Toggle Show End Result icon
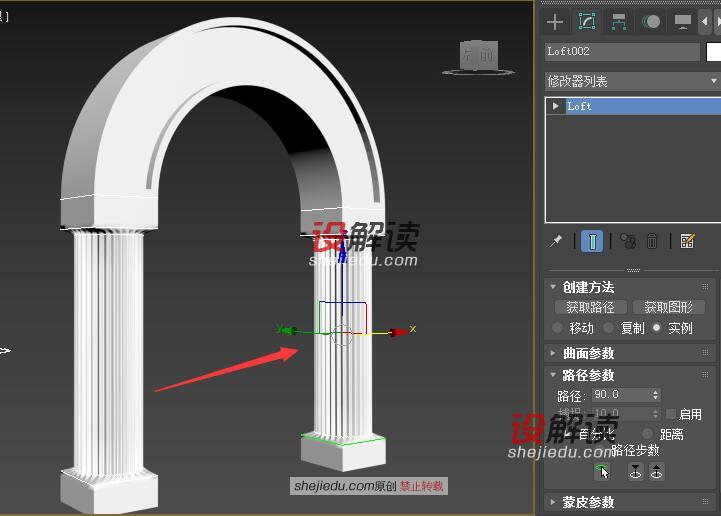 pos(593,241)
